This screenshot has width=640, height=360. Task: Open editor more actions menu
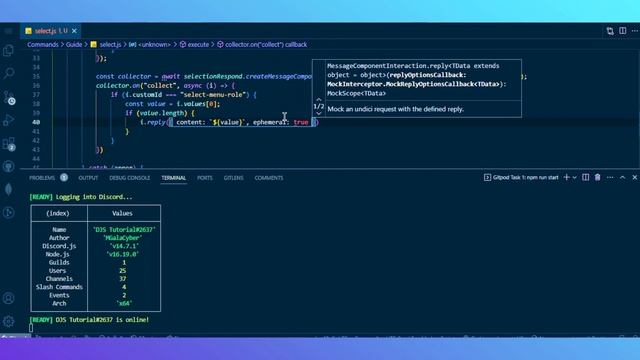[x=635, y=31]
